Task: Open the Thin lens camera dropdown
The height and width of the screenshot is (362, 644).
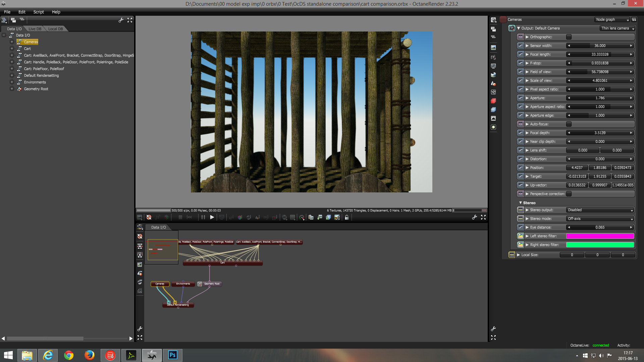Action: (x=617, y=28)
